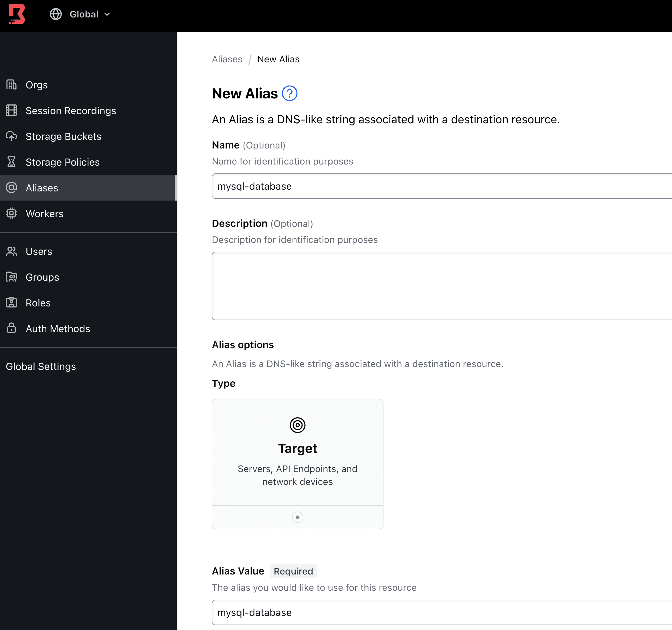Open Global Settings
672x630 pixels.
pyautogui.click(x=41, y=366)
